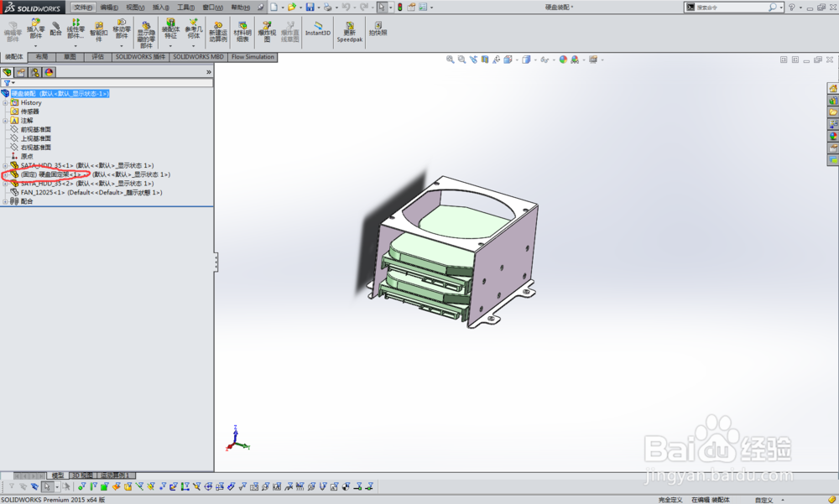Switch to the 3D 视图 bottom tab

coord(83,475)
